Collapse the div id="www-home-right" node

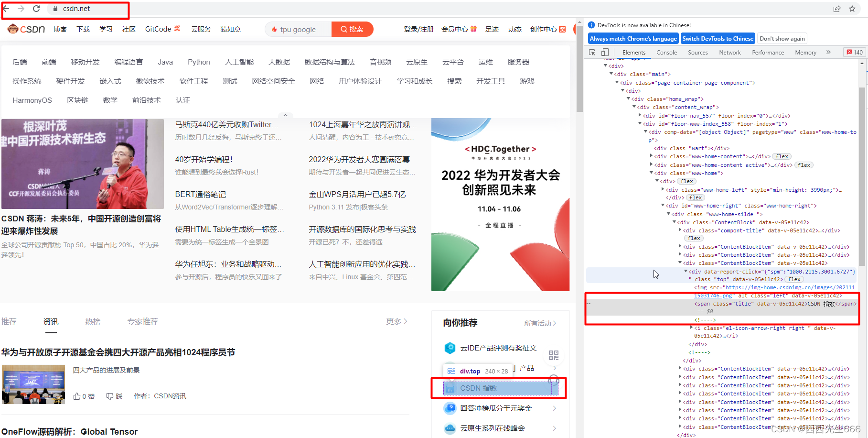(663, 206)
